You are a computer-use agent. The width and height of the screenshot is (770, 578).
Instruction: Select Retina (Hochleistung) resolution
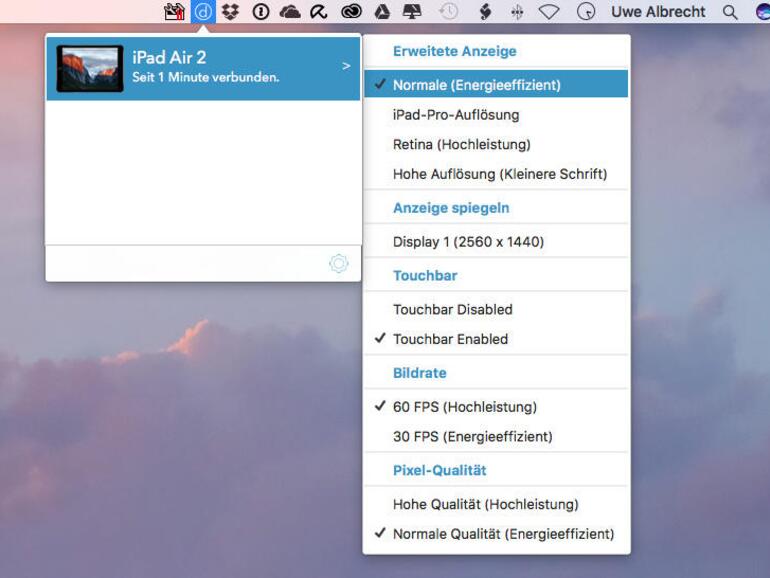coord(496,144)
